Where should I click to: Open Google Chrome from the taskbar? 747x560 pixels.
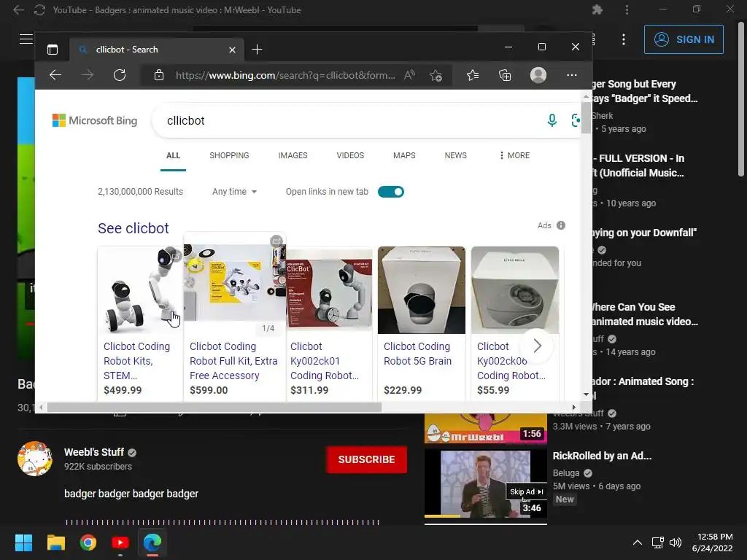pyautogui.click(x=88, y=542)
